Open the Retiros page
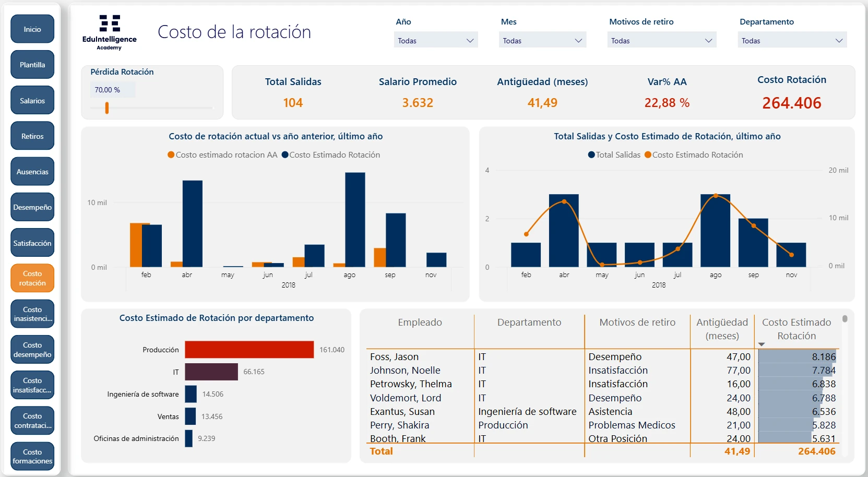Viewport: 868px width, 477px height. pos(32,136)
